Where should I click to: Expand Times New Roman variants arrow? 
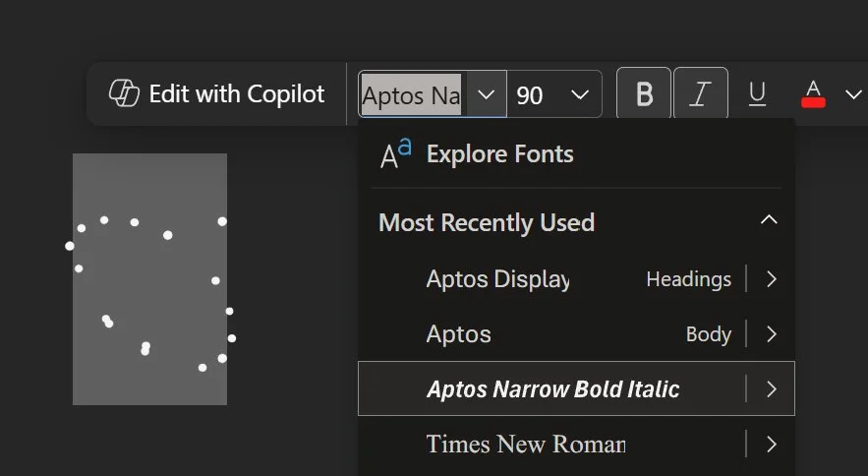tap(772, 444)
